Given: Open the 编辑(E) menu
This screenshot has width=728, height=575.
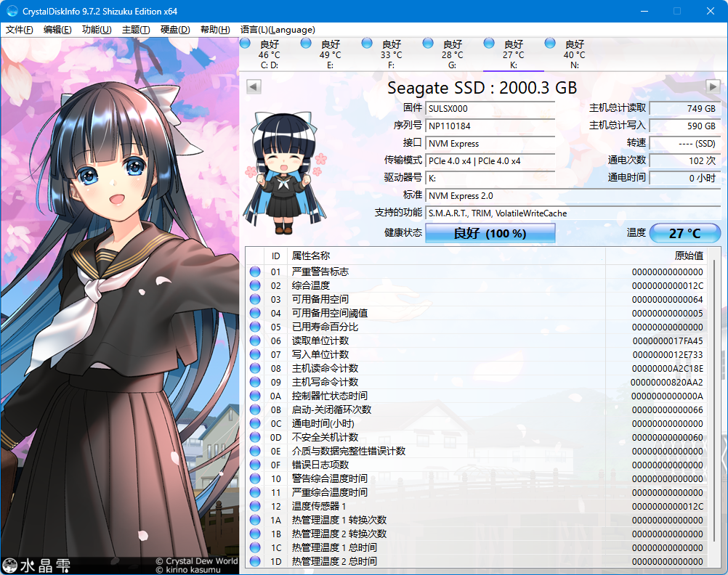Looking at the screenshot, I should click(x=57, y=30).
